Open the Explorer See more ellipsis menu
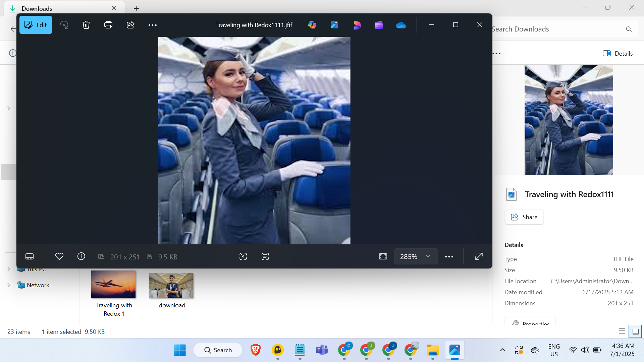 pos(497,54)
